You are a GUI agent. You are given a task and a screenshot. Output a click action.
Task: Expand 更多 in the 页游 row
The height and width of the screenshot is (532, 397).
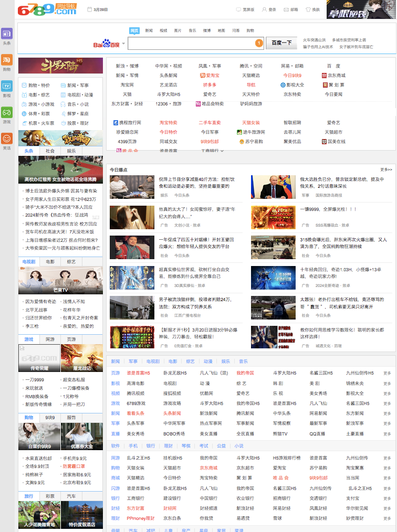[x=387, y=373]
